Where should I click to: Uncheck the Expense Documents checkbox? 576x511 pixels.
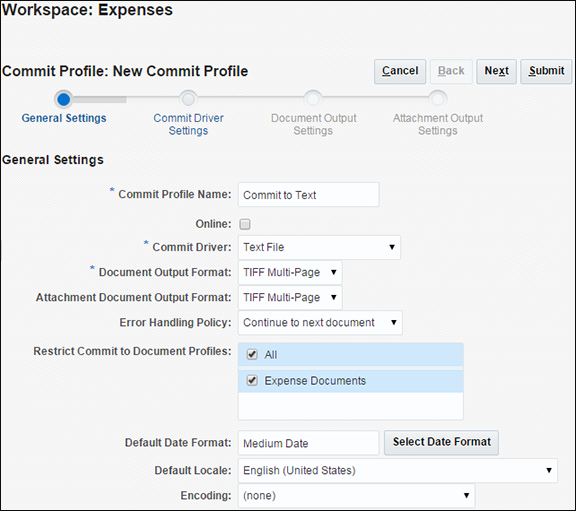point(252,380)
